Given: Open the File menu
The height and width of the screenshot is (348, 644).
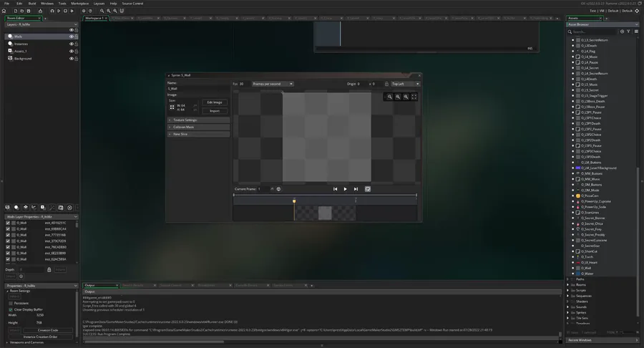Looking at the screenshot, I should pos(6,4).
